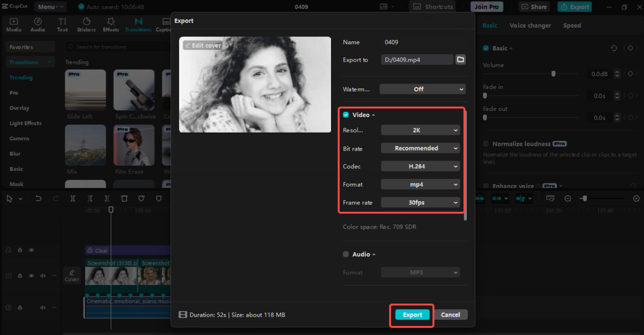
Task: Collapse the Video section in the Export dialog
Action: (373, 115)
